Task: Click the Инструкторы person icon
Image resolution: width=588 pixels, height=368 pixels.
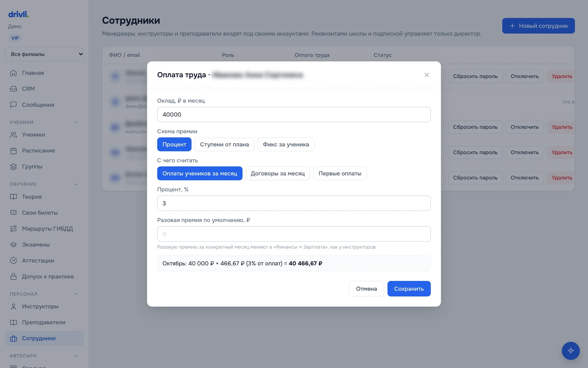Action: (13, 307)
